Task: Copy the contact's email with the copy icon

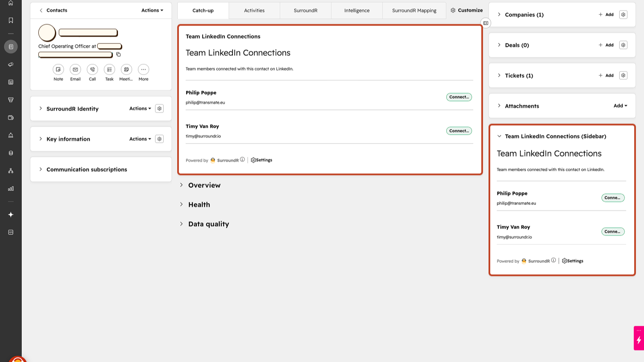Action: 118,55
